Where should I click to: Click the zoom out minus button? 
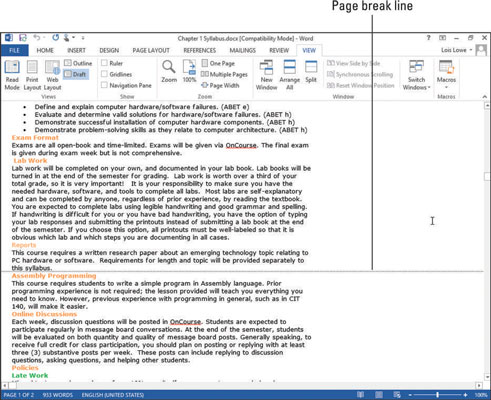pos(410,395)
